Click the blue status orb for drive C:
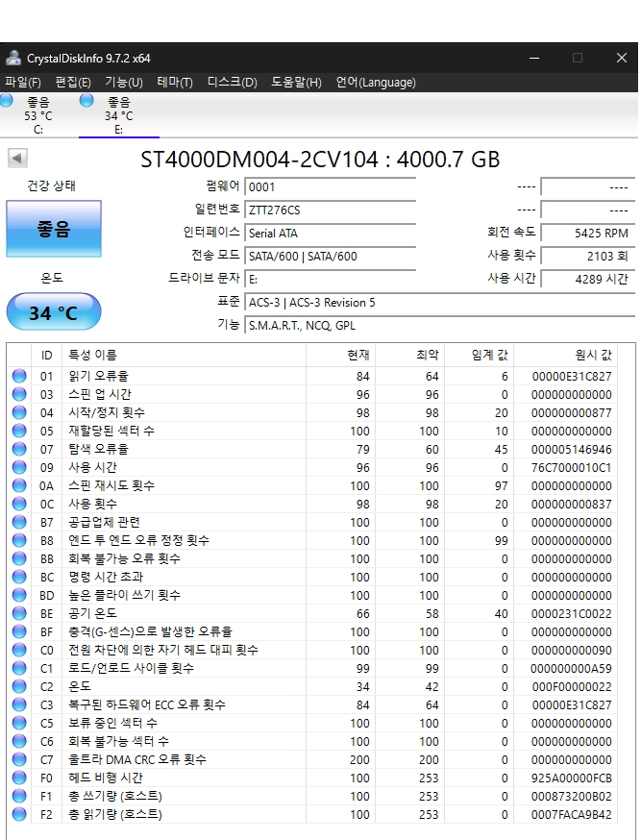This screenshot has height=840, width=641. click(x=7, y=100)
